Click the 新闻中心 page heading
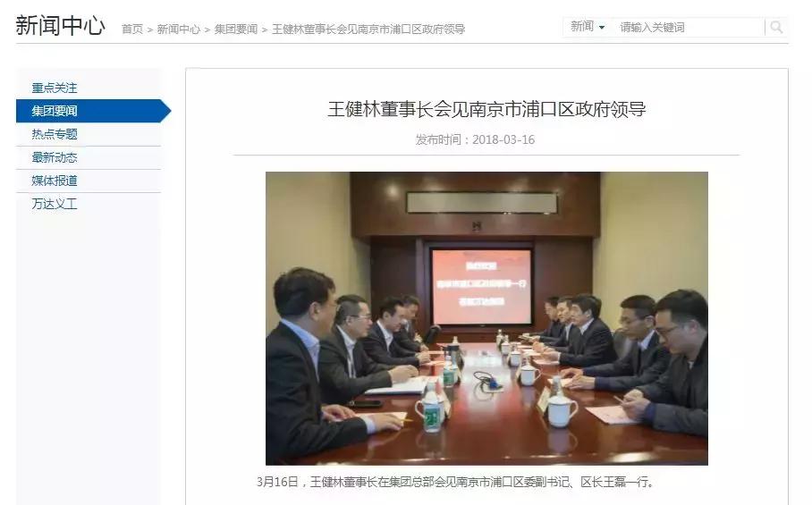Screen dimensions: 812x505 [x=61, y=25]
